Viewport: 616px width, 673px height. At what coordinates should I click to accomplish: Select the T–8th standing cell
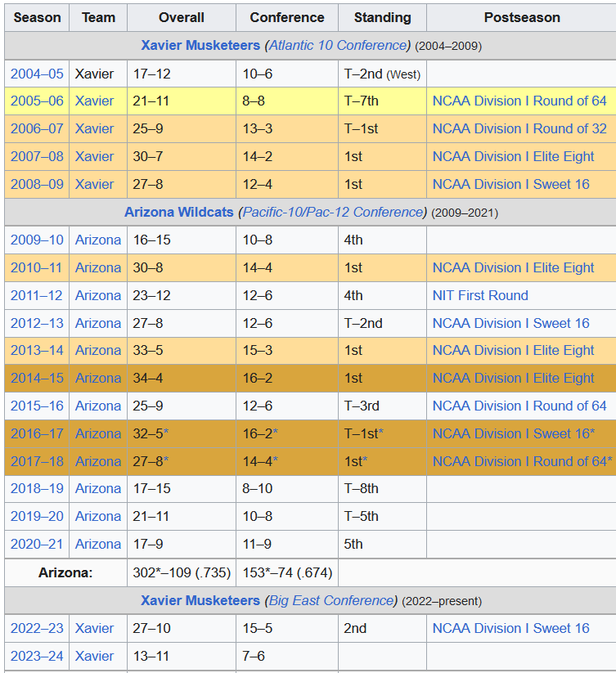coord(383,488)
